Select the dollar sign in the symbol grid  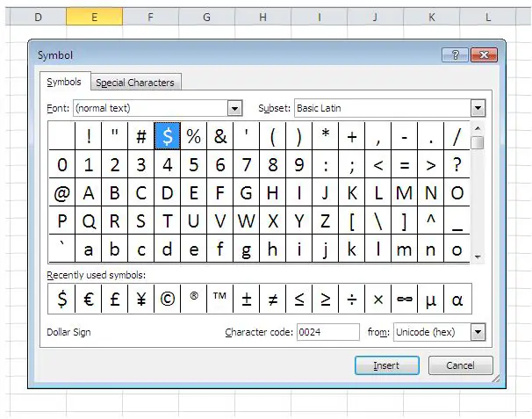(168, 136)
